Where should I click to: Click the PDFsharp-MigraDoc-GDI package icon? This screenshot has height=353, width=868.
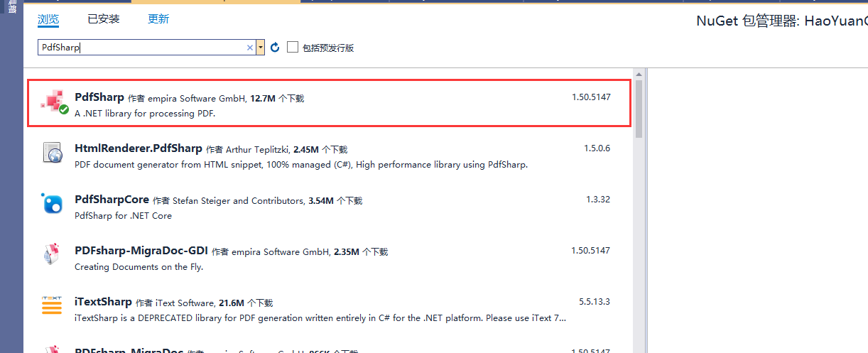point(53,255)
